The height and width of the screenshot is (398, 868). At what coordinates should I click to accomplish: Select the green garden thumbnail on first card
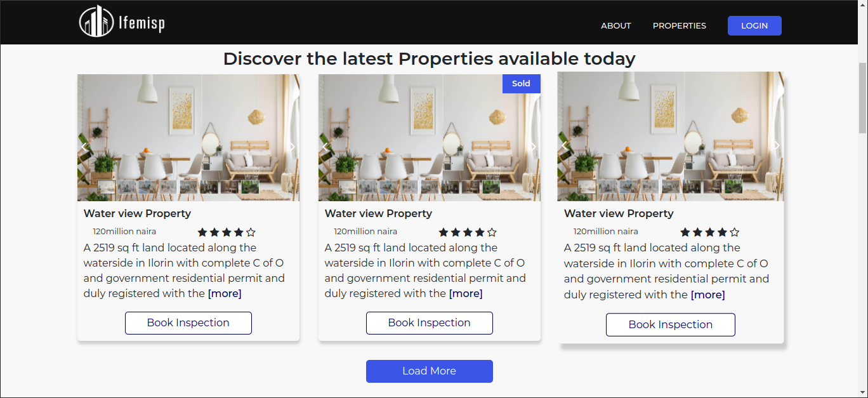(x=250, y=187)
